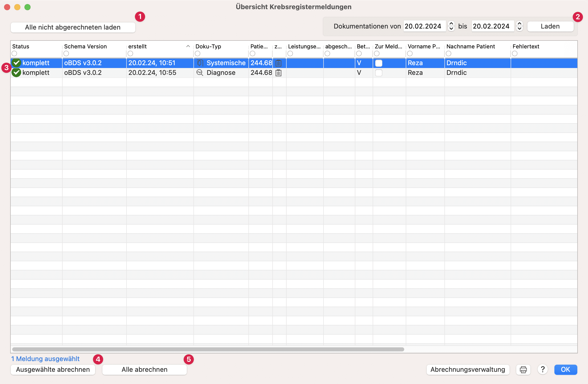Click the Systemische therapy doku-type icon

(200, 63)
